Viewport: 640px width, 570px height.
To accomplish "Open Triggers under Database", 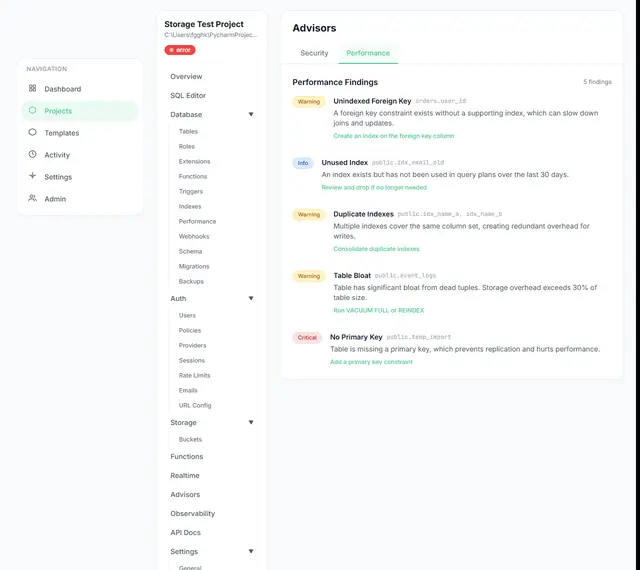I will tap(191, 191).
